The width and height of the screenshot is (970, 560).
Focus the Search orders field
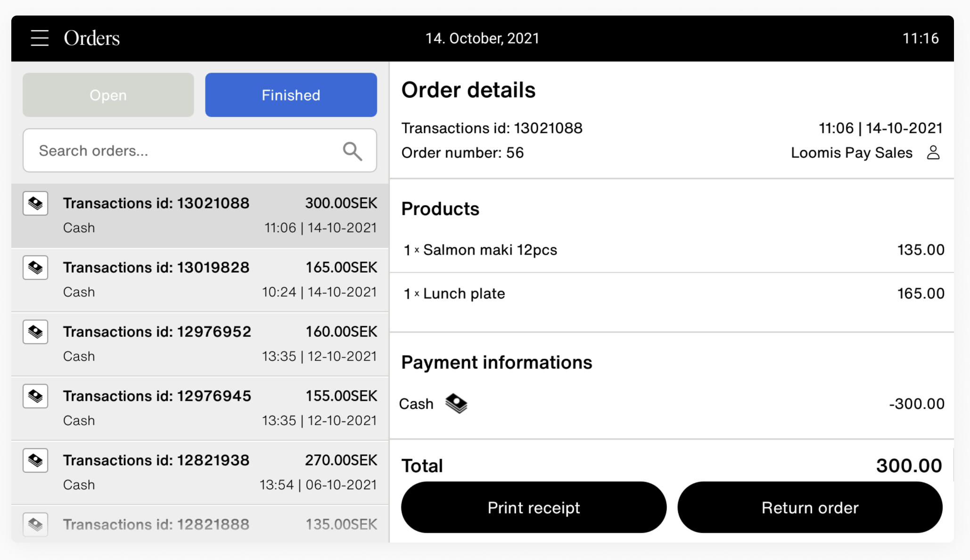coord(200,151)
